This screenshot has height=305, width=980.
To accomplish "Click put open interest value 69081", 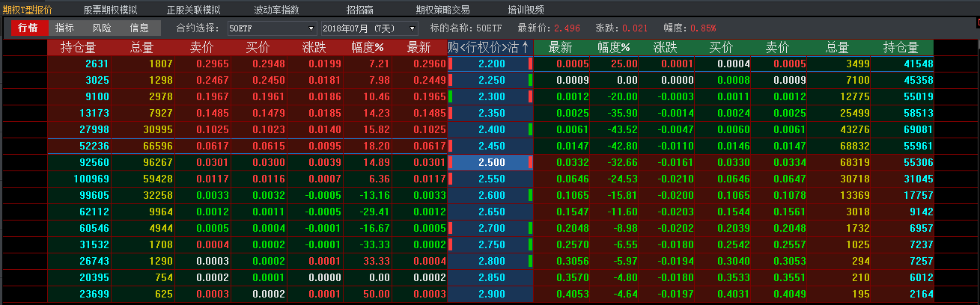I will 919,129.
